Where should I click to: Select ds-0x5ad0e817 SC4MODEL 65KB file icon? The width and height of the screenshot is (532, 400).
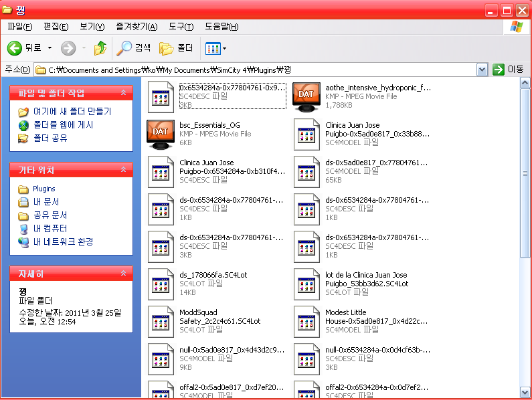click(x=306, y=172)
